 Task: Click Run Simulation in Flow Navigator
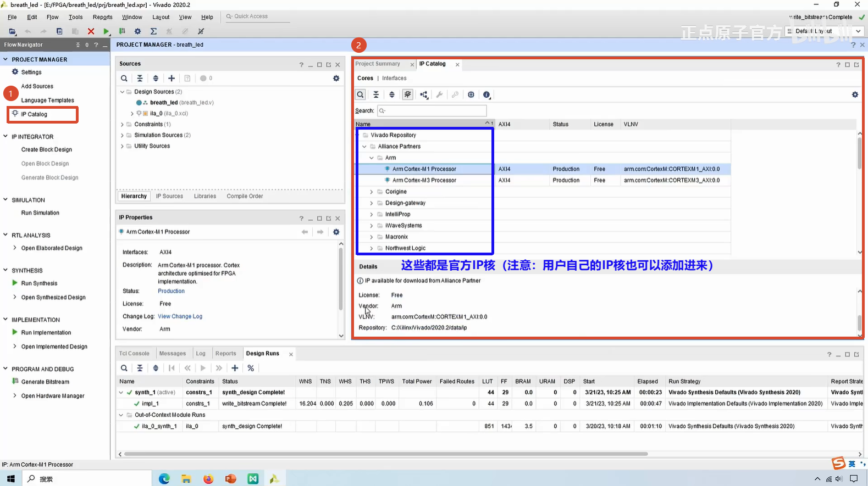40,213
